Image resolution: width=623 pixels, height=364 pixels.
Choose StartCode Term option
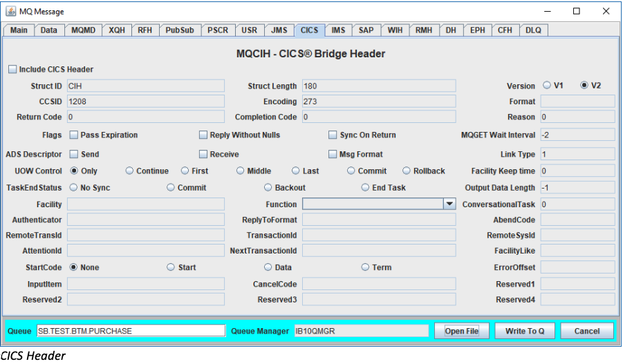[365, 267]
